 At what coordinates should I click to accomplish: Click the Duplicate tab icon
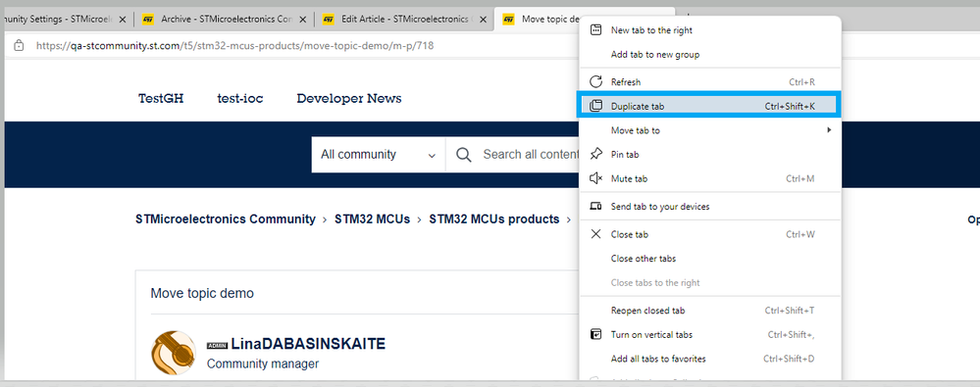pyautogui.click(x=596, y=106)
